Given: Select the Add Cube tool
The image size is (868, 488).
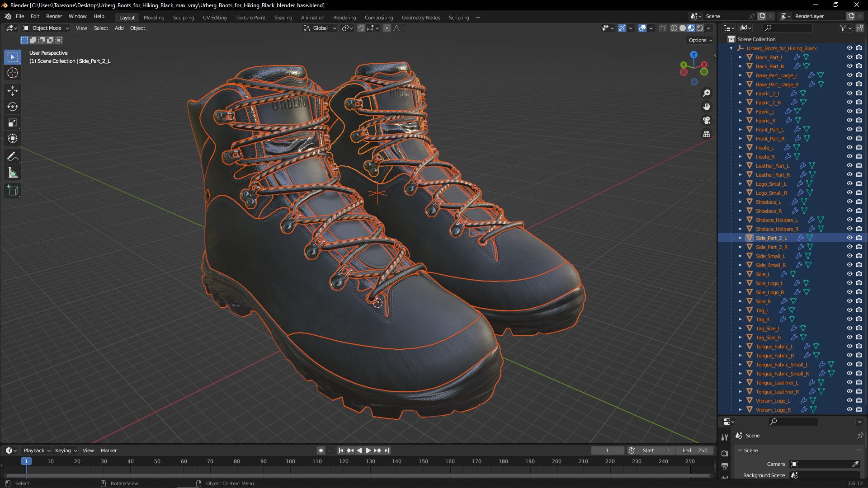Looking at the screenshot, I should pos(13,191).
